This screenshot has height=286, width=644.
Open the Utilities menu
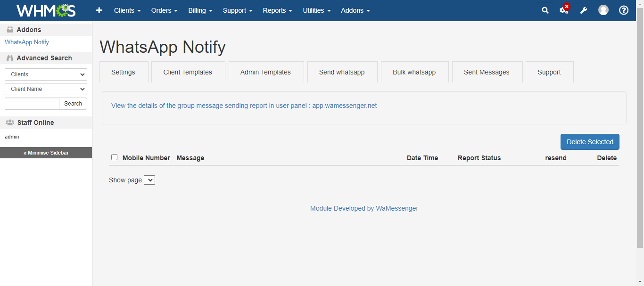click(x=317, y=10)
